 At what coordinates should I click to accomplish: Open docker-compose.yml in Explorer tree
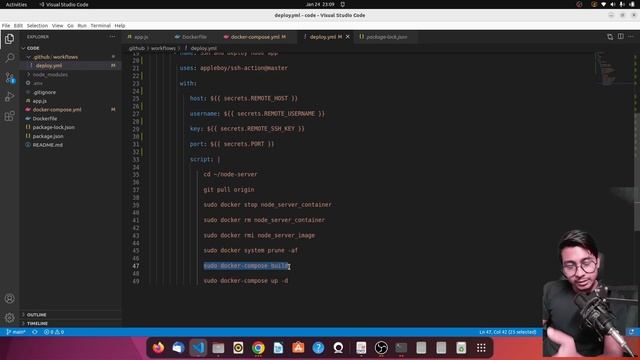click(x=70, y=109)
